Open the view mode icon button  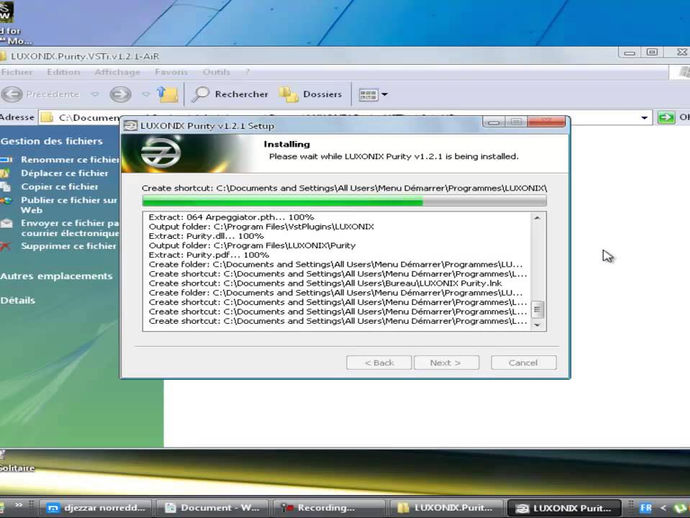(368, 95)
